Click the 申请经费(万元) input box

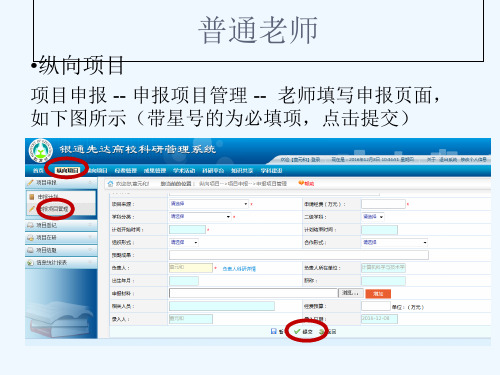(383, 204)
